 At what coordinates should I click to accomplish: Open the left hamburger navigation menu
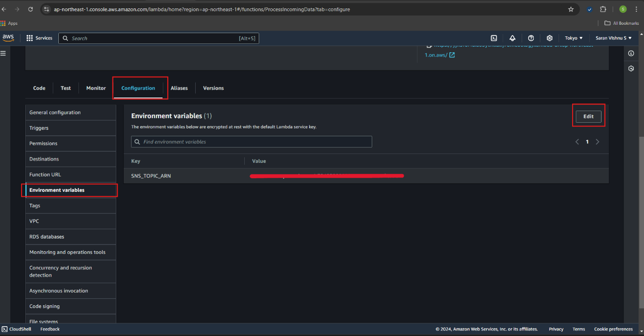click(x=3, y=54)
